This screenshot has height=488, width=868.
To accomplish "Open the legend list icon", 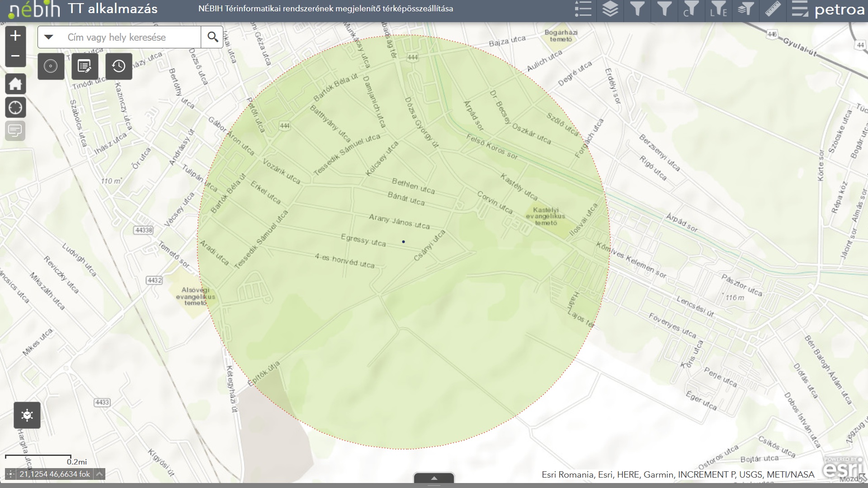I will [583, 9].
